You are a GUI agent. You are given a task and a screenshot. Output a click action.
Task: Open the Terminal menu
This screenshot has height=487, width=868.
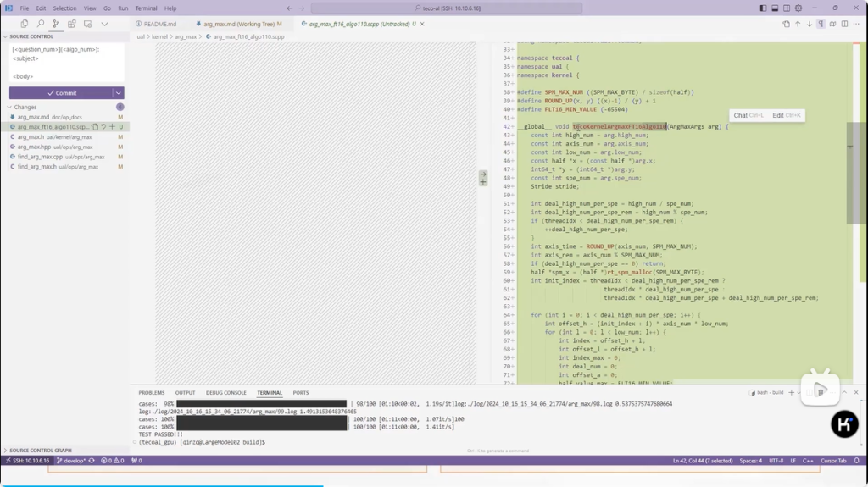[146, 8]
